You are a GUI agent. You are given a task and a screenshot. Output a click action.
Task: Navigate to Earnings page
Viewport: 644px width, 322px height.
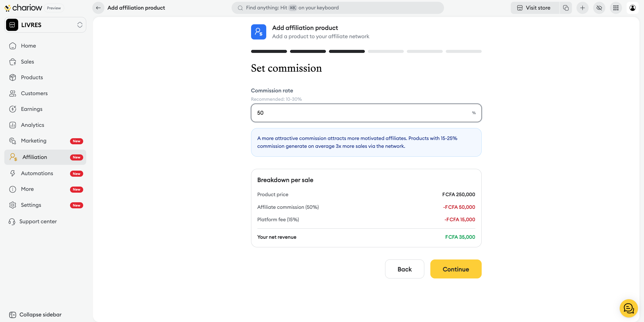click(x=32, y=109)
